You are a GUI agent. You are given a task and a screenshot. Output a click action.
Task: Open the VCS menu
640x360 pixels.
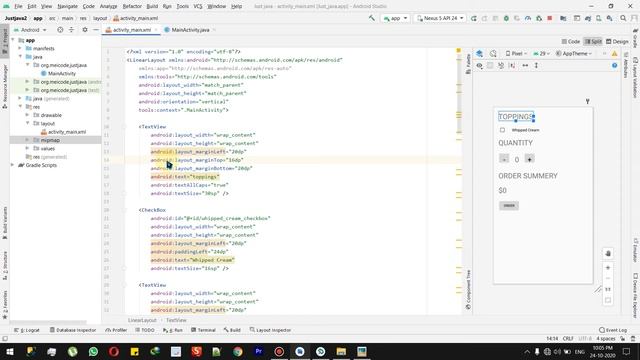tap(198, 6)
